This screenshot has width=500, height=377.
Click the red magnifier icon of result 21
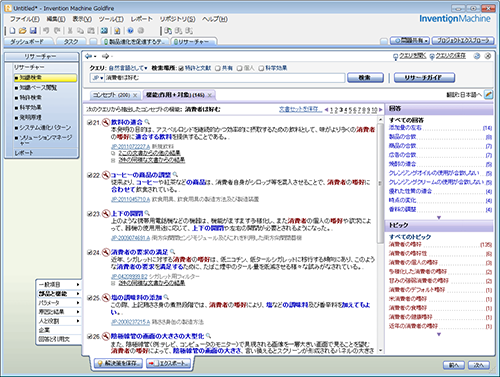coord(106,122)
